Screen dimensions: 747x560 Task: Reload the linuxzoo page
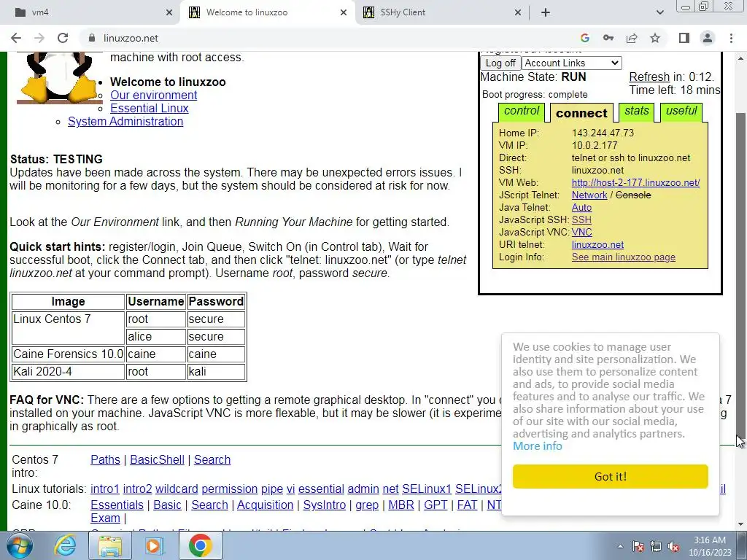63,38
